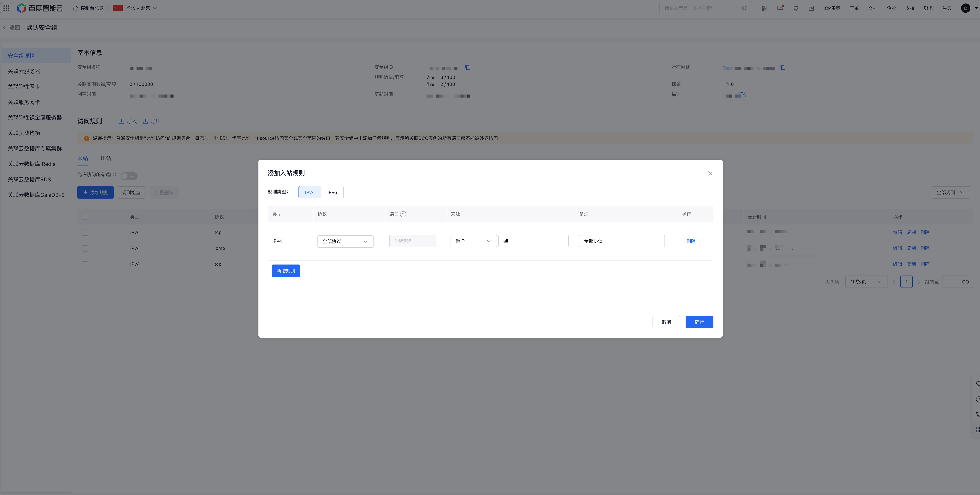Viewport: 980px width, 495px height.
Task: Open the messages notification icon
Action: (780, 8)
